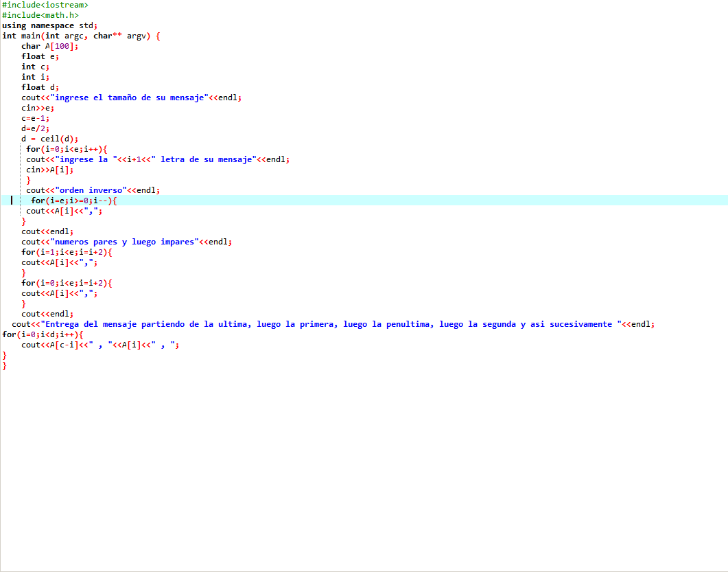Viewport: 728px width, 572px height.
Task: Click the int main function declaration
Action: pos(81,36)
